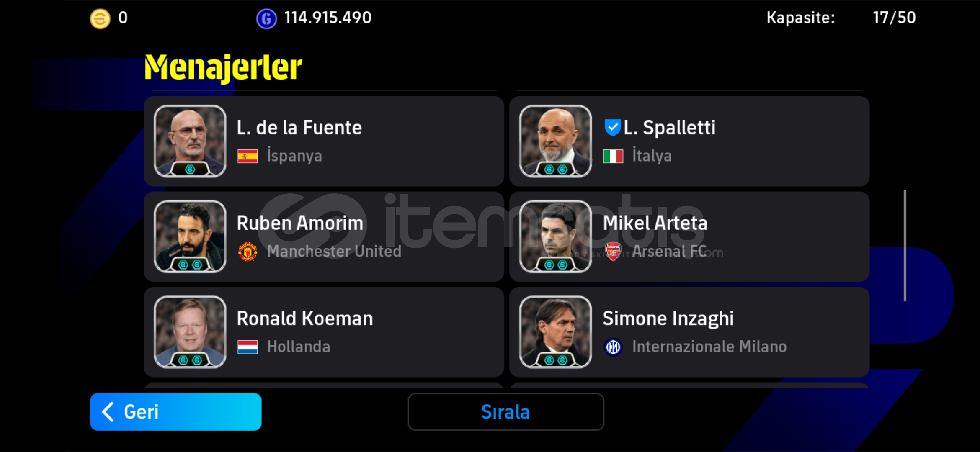Select Simone Inzaghi portrait thumbnail

click(555, 332)
